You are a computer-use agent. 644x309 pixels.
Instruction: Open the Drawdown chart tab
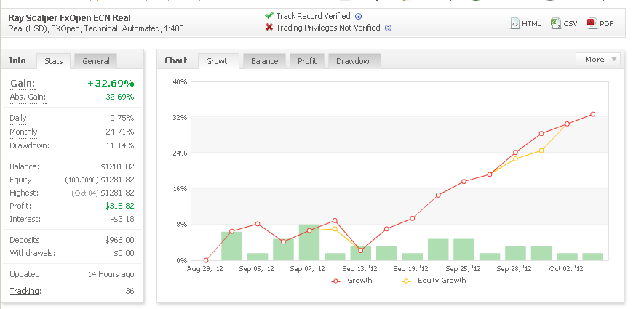click(x=355, y=61)
